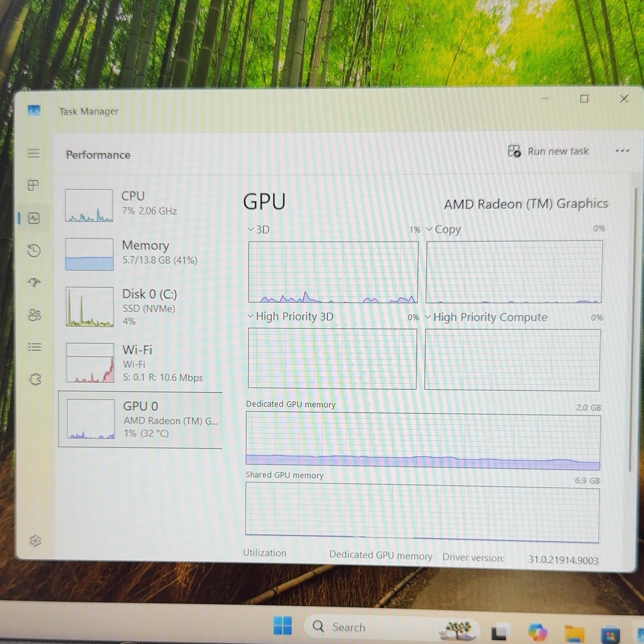Viewport: 644px width, 644px height.
Task: Maximize the Task Manager window
Action: (x=584, y=99)
